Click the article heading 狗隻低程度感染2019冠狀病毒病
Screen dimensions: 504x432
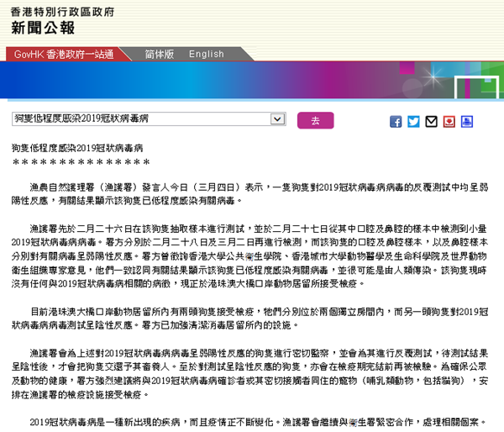[77, 145]
